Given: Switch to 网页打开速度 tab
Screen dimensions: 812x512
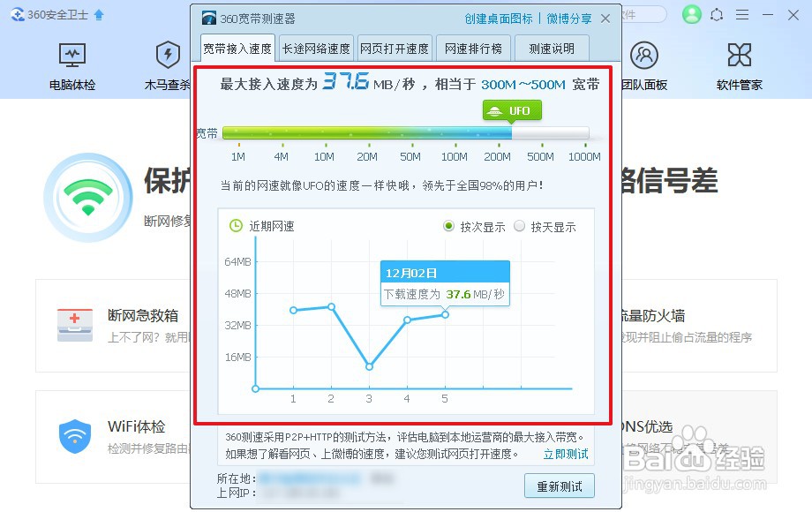Looking at the screenshot, I should tap(395, 49).
